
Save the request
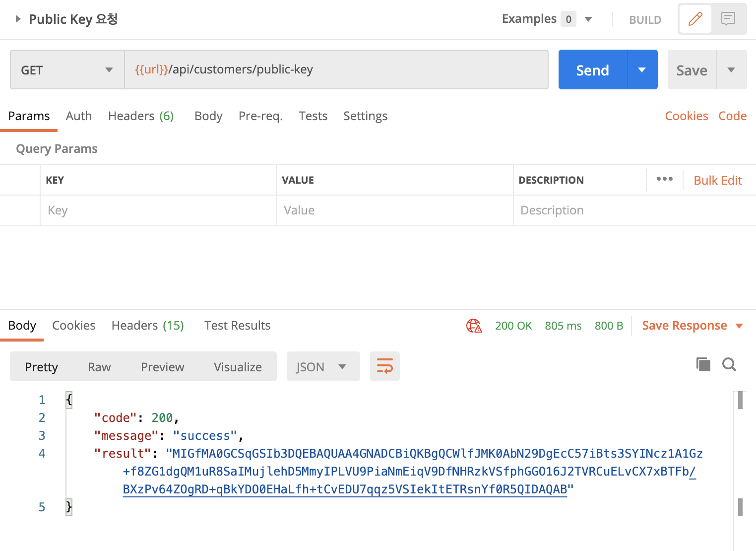[692, 70]
